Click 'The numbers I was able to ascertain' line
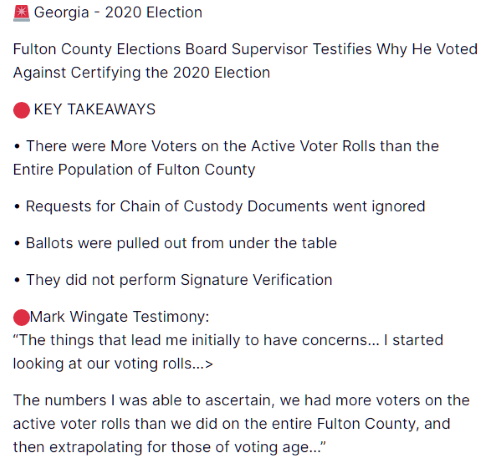The width and height of the screenshot is (492, 464). 241,400
